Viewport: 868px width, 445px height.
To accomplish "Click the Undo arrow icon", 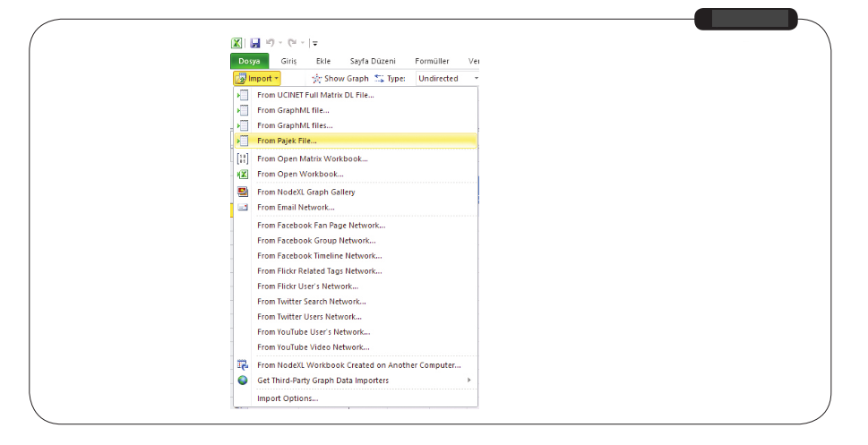I will tap(270, 43).
